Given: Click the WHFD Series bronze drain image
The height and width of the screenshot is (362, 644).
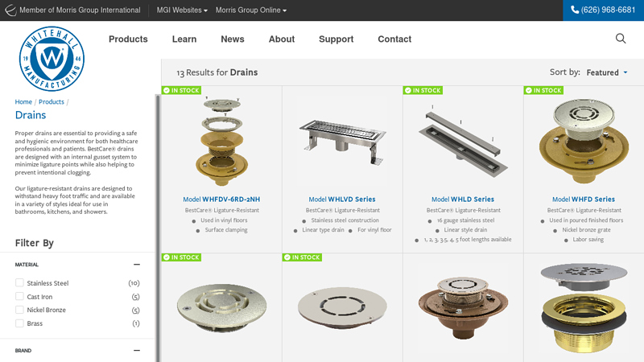Looking at the screenshot, I should tap(584, 141).
